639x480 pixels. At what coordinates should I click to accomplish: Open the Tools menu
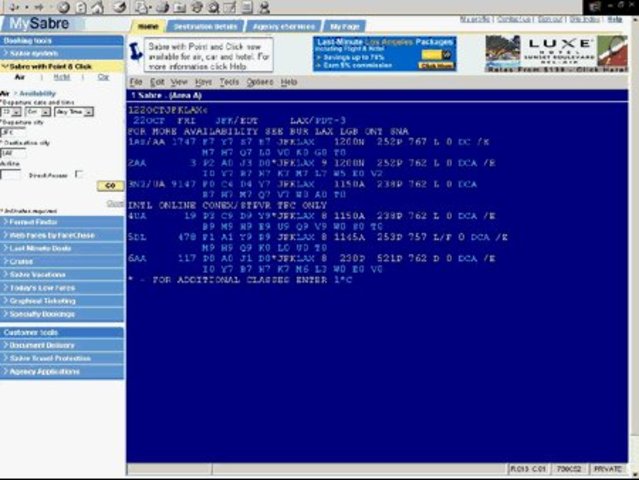coord(229,82)
